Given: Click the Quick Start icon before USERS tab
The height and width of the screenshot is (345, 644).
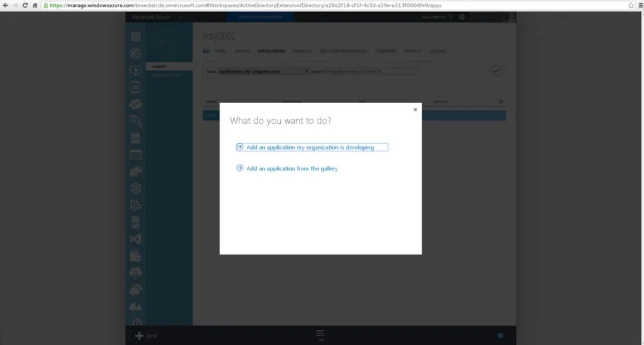Looking at the screenshot, I should [x=206, y=51].
